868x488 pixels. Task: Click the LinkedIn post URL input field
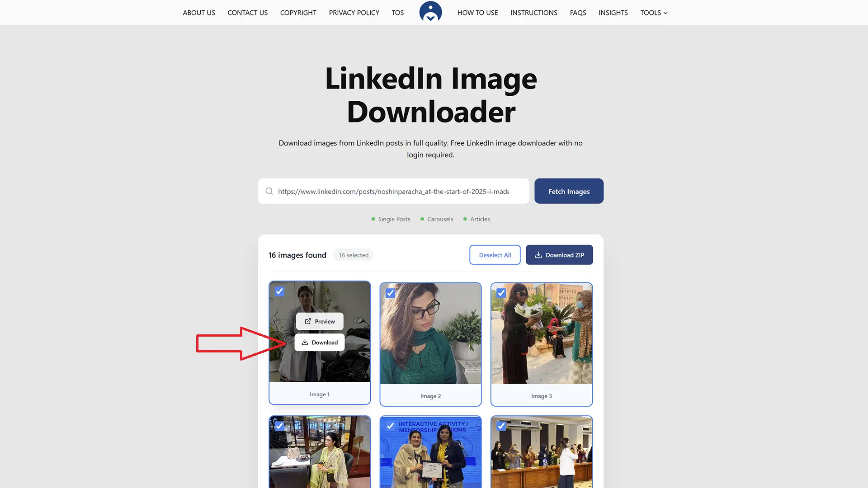tap(393, 191)
